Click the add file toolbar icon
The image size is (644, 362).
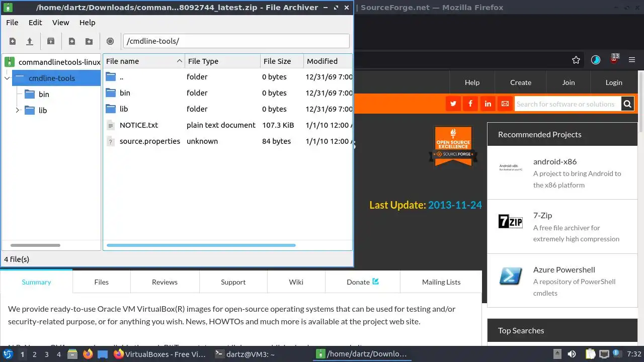[x=72, y=41]
